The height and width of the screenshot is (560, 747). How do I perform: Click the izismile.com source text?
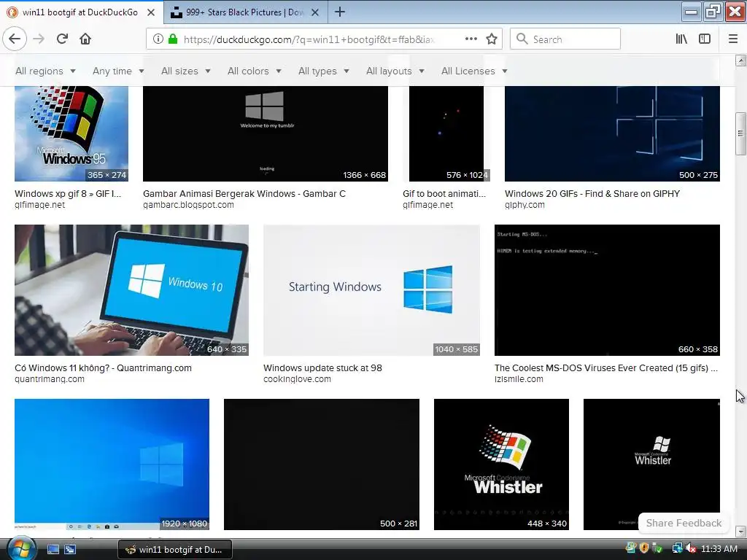point(519,379)
